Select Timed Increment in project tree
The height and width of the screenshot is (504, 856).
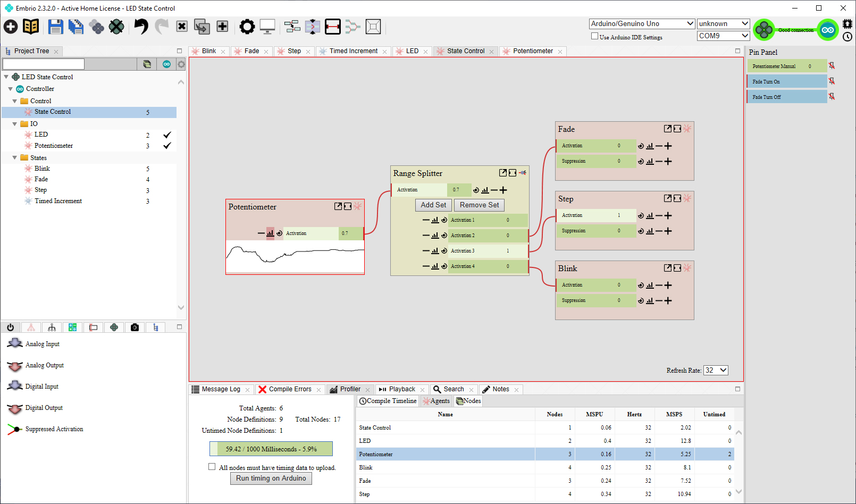(x=58, y=201)
